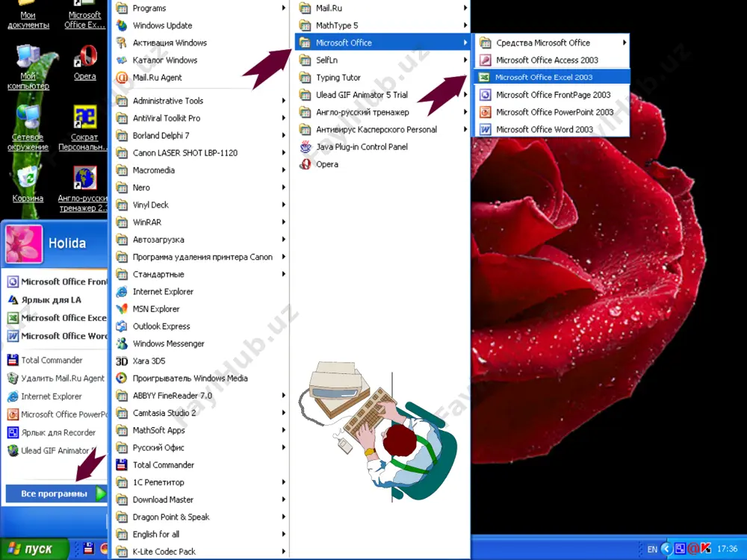Expand the Administrative Tools submenu arrow
The image size is (747, 560).
[x=283, y=101]
